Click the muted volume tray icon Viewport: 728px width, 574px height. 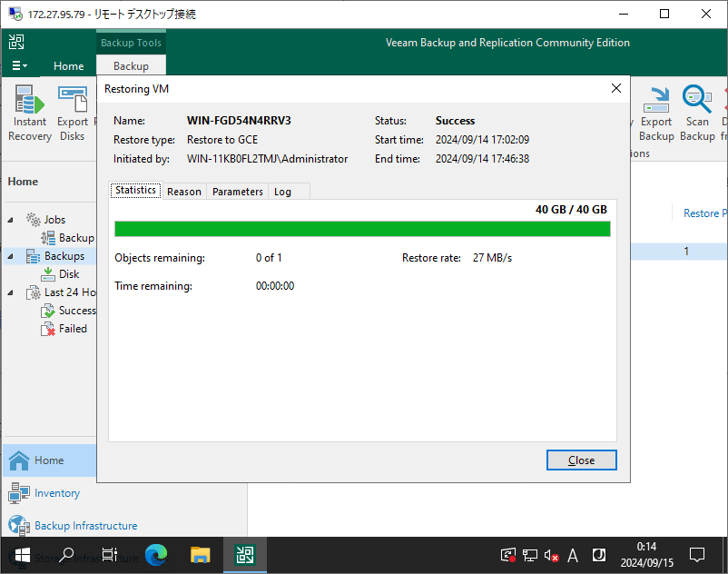[x=551, y=555]
